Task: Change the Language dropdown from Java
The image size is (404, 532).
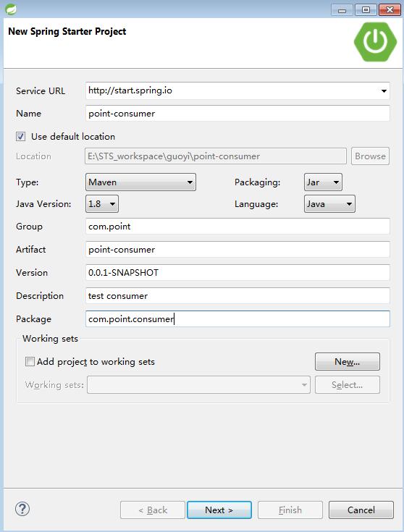Action: 329,204
